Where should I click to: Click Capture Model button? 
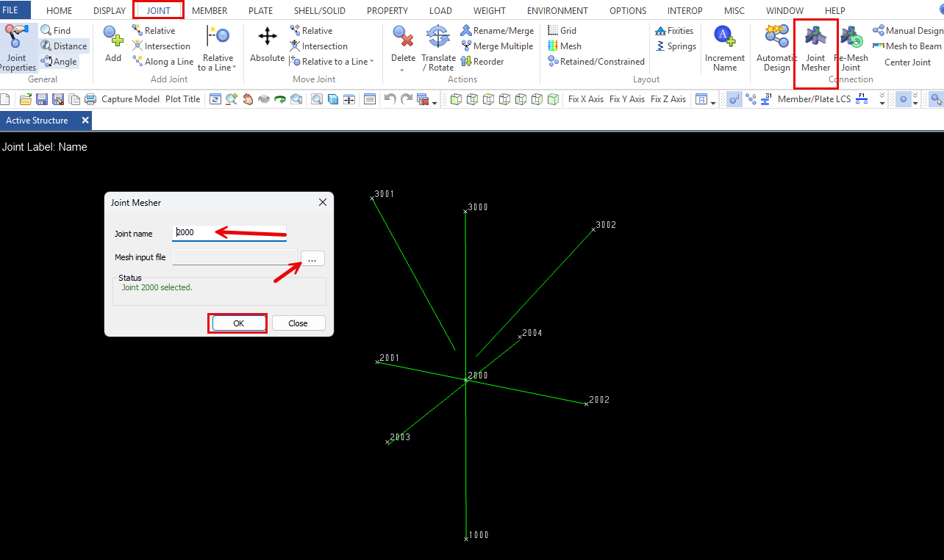[x=130, y=99]
